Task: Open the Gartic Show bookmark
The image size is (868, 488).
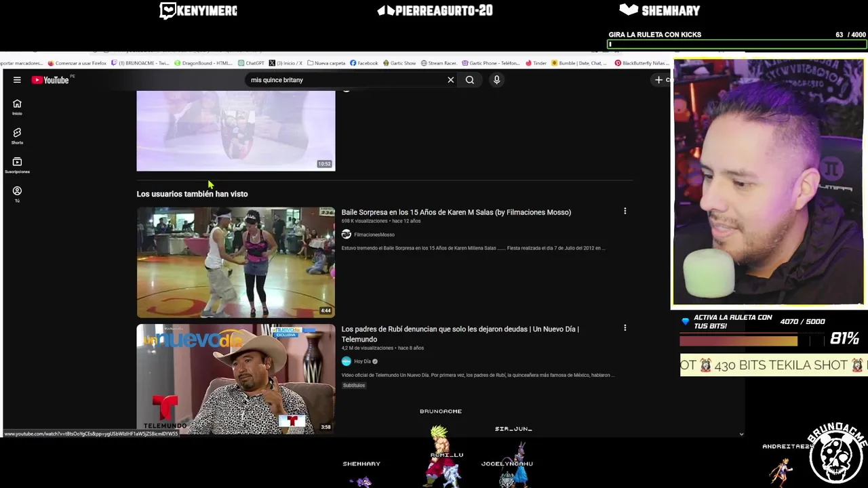Action: pos(399,63)
